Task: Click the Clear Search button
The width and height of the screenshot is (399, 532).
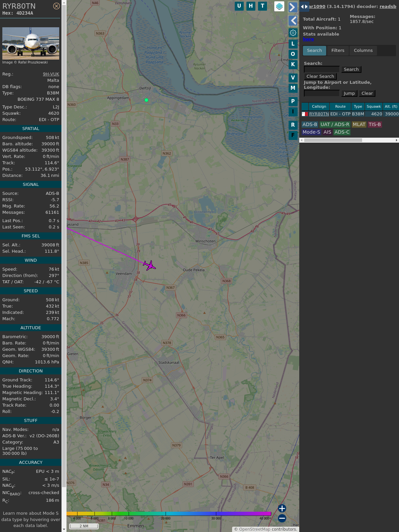Action: click(320, 76)
